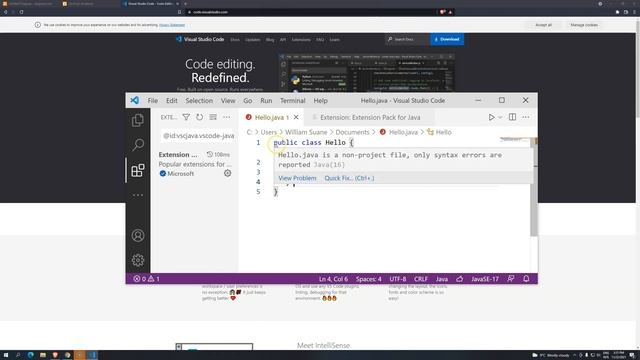Screen dimensions: 640x360
Task: Click Java language mode in status bar
Action: 442,279
